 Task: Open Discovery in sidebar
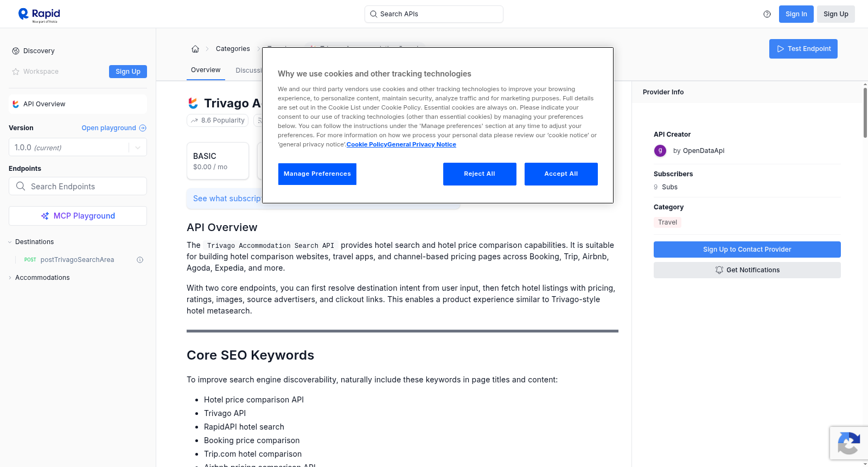pos(39,51)
